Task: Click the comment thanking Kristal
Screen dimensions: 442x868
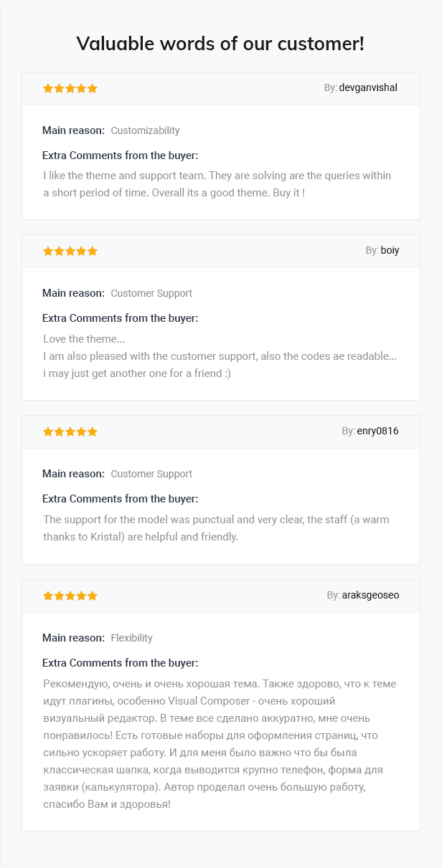Action: (217, 528)
